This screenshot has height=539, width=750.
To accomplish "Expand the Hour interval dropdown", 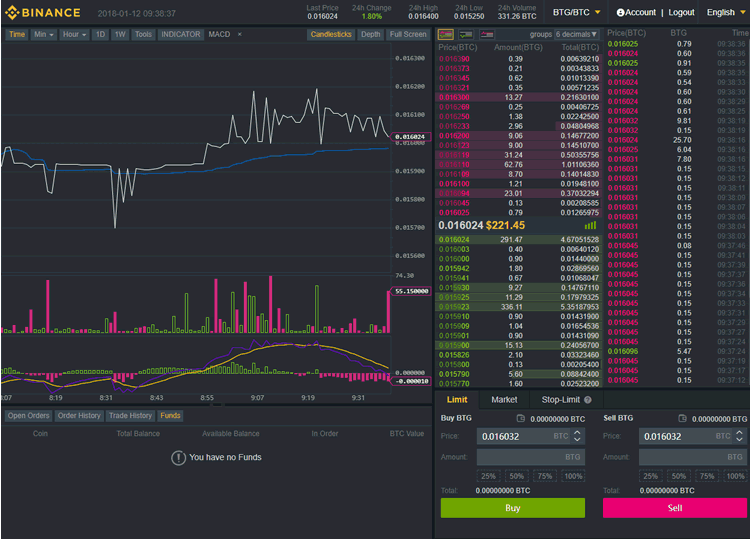I will pyautogui.click(x=74, y=34).
